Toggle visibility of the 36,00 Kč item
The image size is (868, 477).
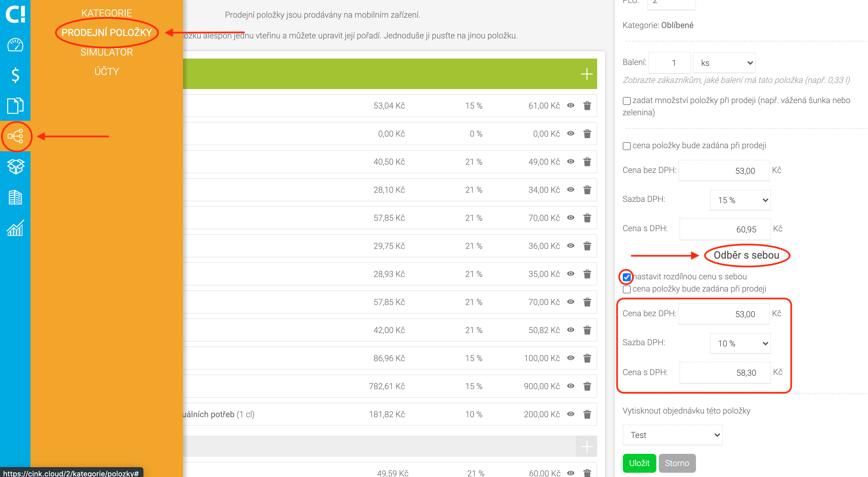click(x=570, y=246)
